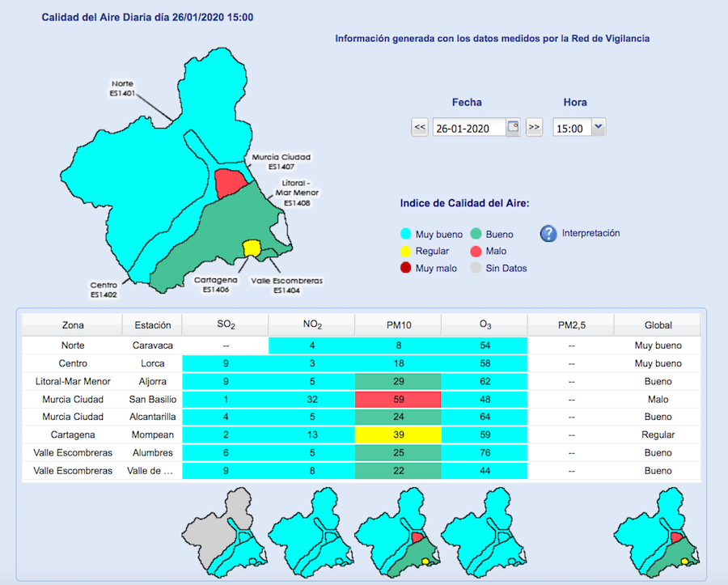This screenshot has width=728, height=585.
Task: Select the O3 mini map thumbnail
Action: pyautogui.click(x=483, y=532)
